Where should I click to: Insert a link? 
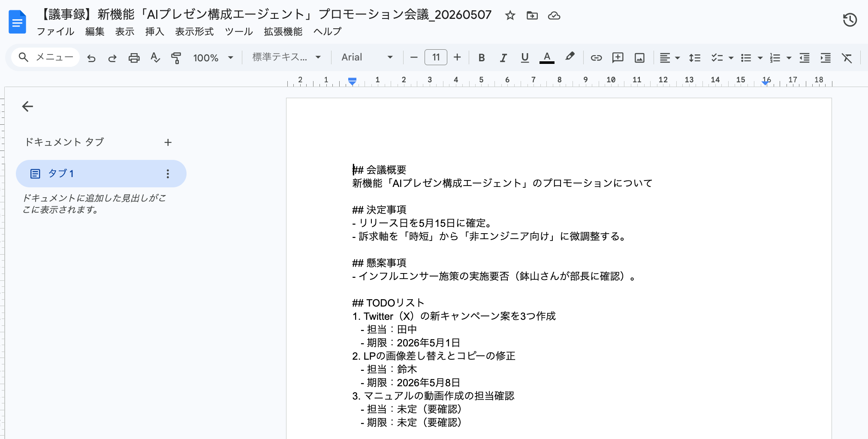coord(596,58)
